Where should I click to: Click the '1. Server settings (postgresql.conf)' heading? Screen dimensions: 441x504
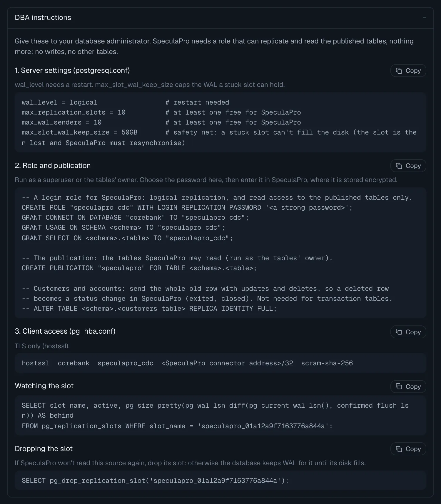click(72, 70)
